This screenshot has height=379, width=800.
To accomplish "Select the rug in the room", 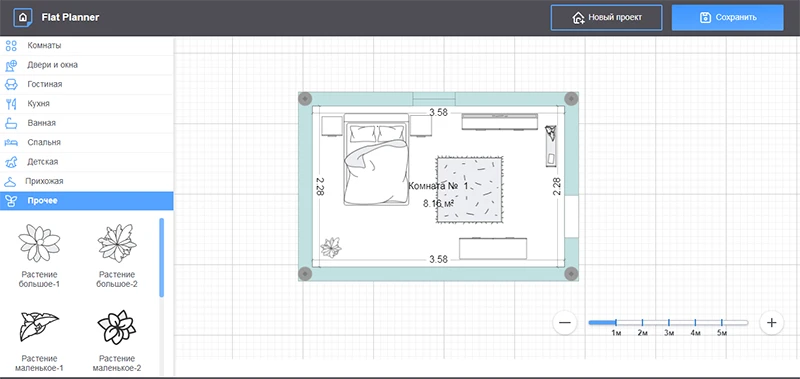I will [x=470, y=190].
